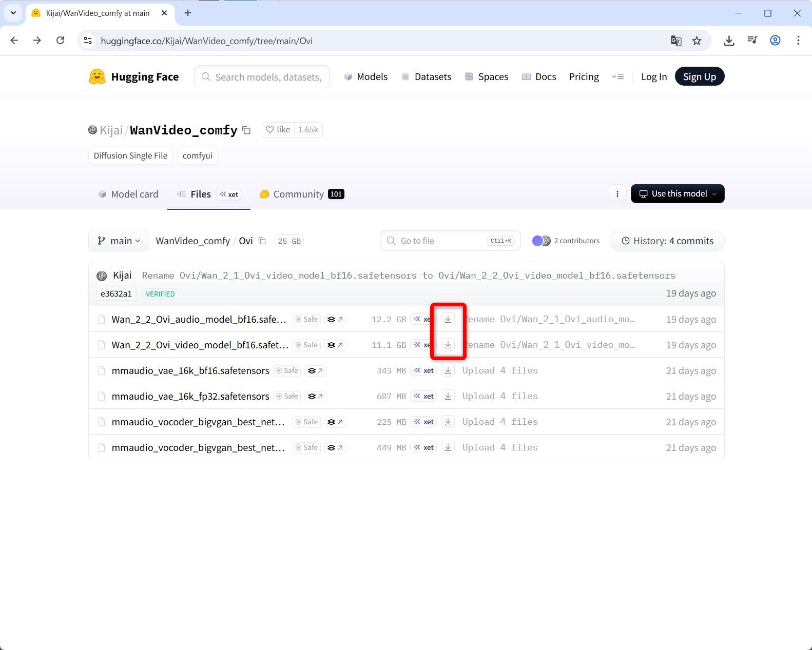Viewport: 812px width, 650px height.
Task: Expand the extra navigation menu after Pricing
Action: 618,77
